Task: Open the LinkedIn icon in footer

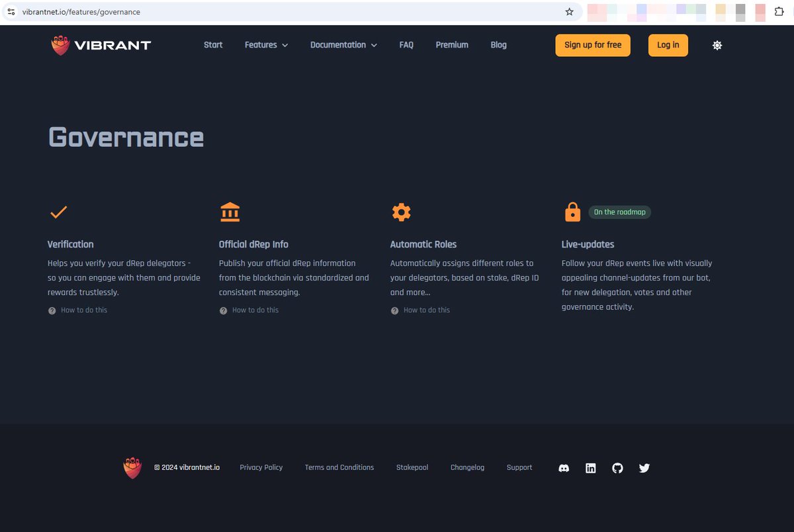Action: (x=591, y=468)
